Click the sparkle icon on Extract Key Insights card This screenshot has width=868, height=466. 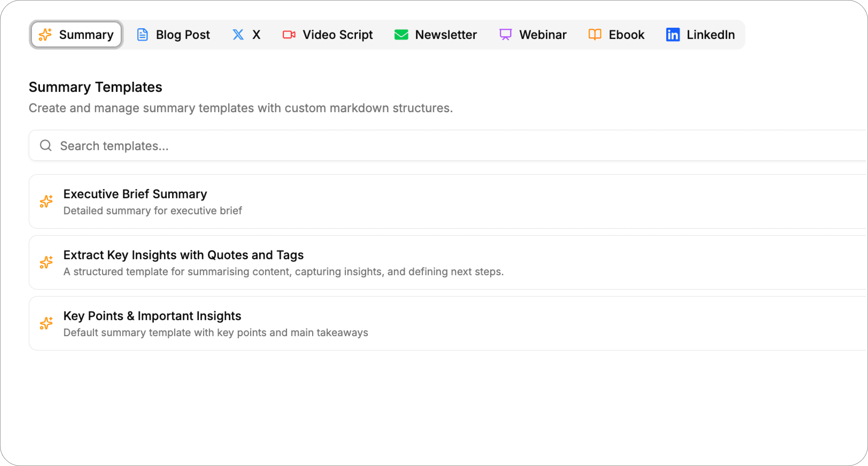coord(46,262)
